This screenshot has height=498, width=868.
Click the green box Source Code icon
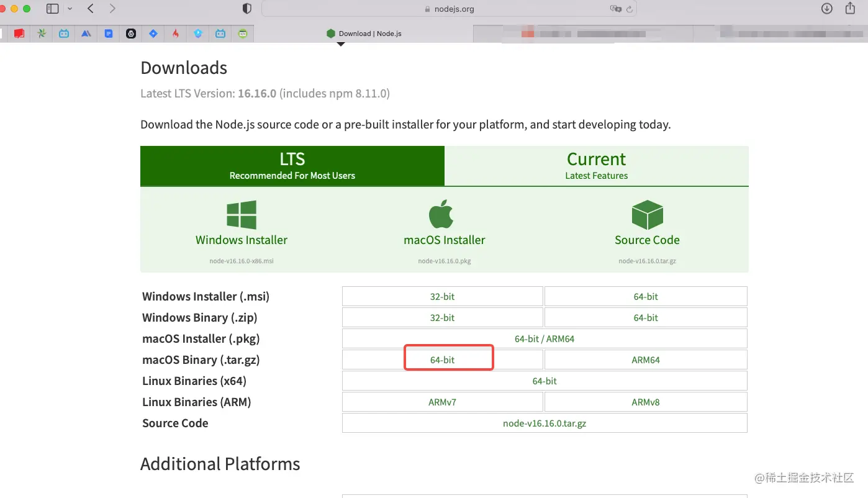pyautogui.click(x=647, y=215)
